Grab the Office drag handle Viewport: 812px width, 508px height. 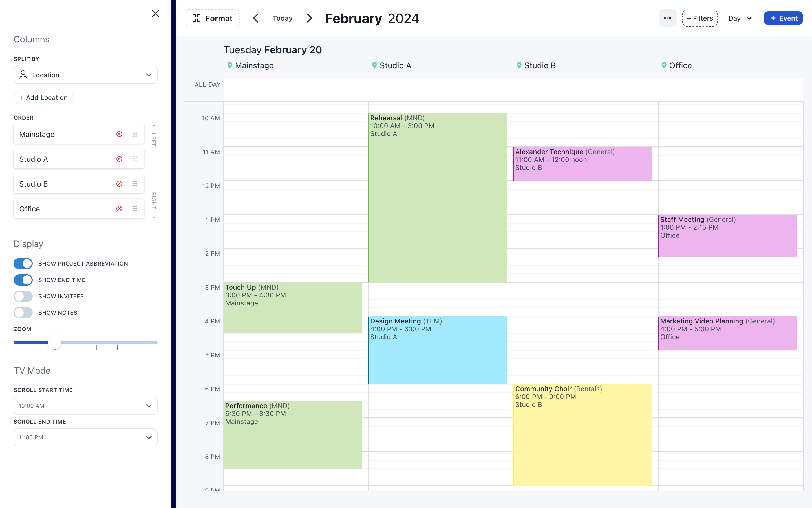(x=135, y=209)
